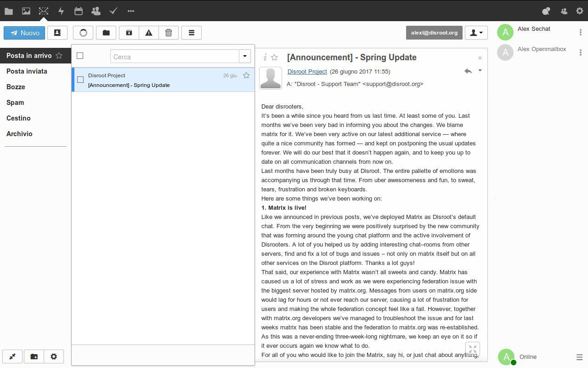
Task: Expand the reply options dropdown arrow
Action: (480, 71)
